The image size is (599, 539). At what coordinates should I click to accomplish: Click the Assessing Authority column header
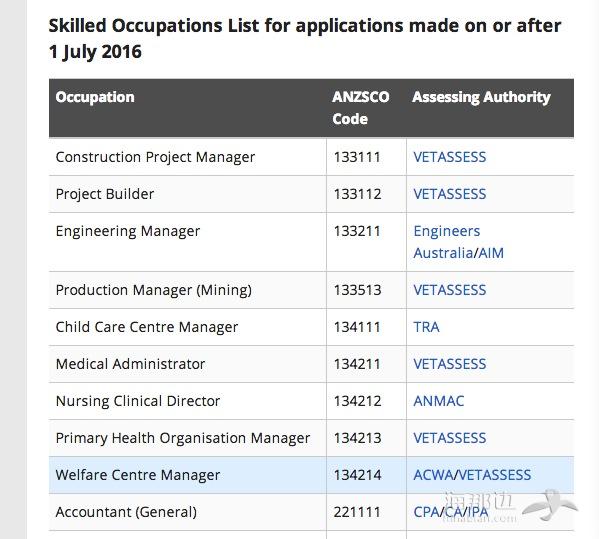pos(481,97)
